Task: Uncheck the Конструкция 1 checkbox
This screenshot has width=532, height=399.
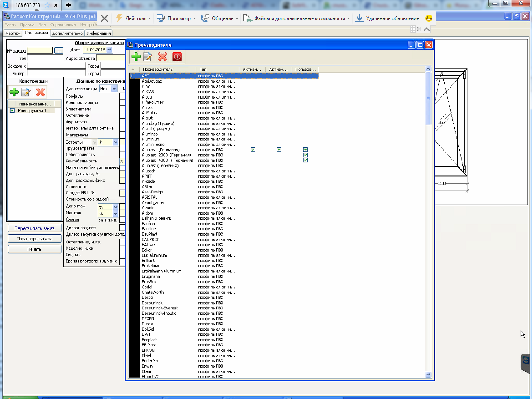Action: pyautogui.click(x=12, y=111)
